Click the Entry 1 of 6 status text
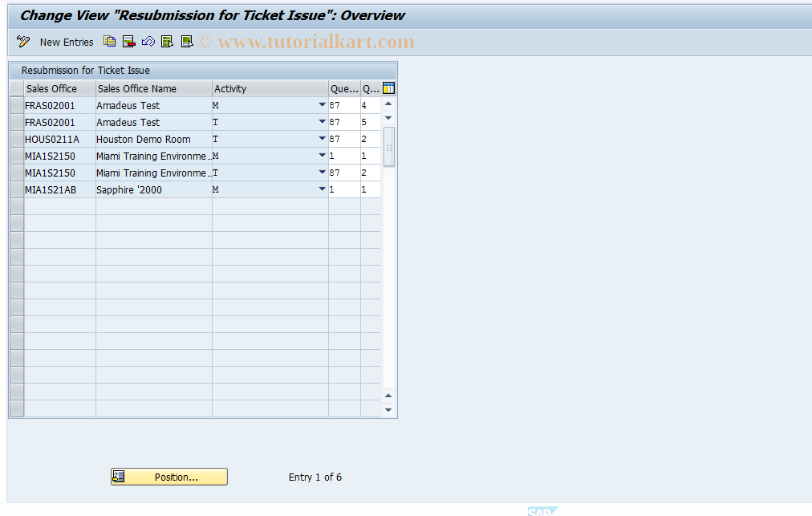The image size is (812, 516). pos(315,477)
